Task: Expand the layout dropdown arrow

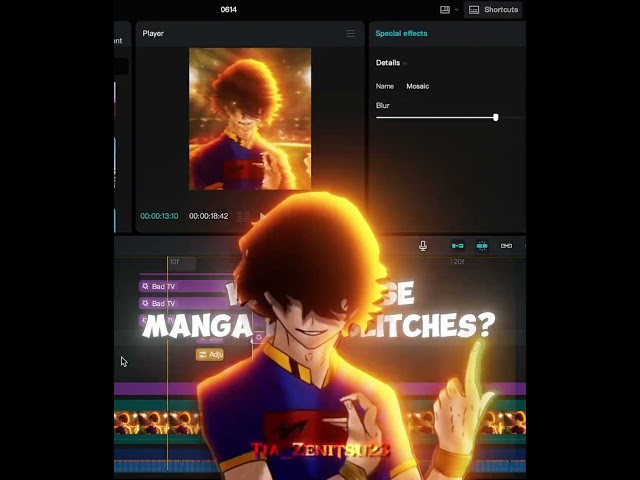Action: pyautogui.click(x=456, y=10)
